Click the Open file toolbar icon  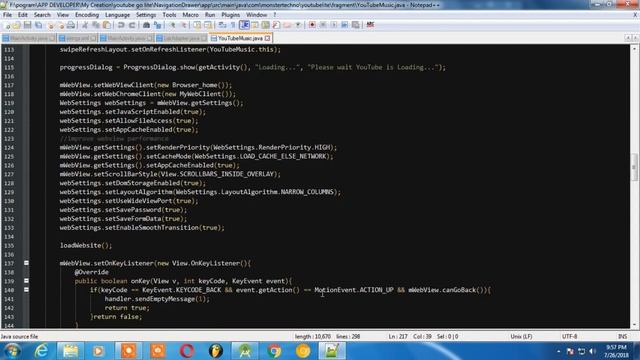(x=17, y=25)
